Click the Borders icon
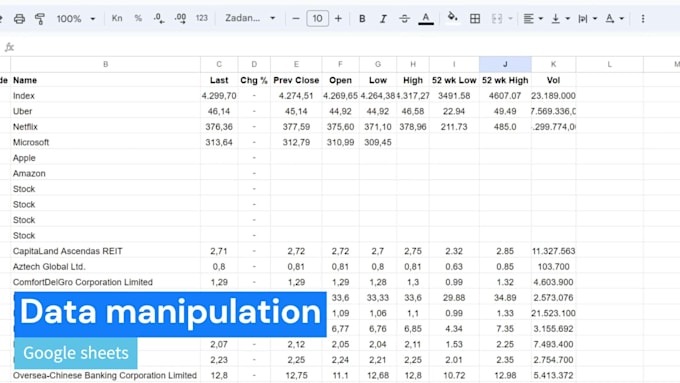680x383 pixels. coord(475,19)
